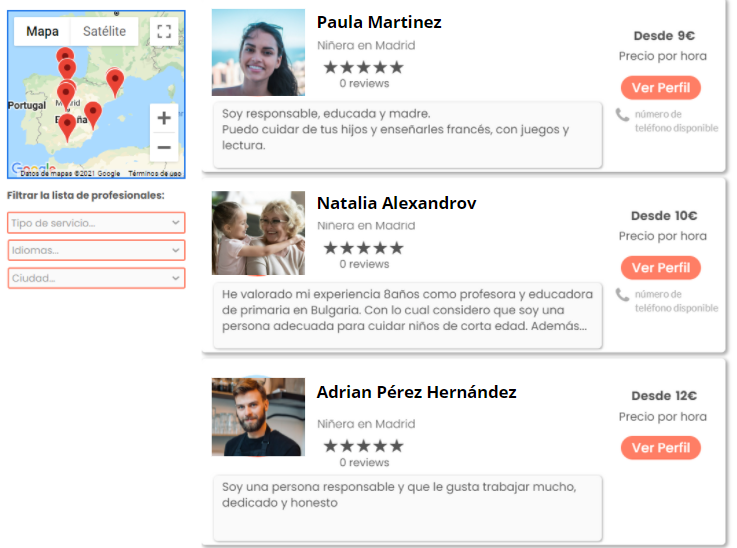Screen dimensions: 737x548
Task: Click Adrian Pérez Hernández's profile photo
Action: point(258,417)
